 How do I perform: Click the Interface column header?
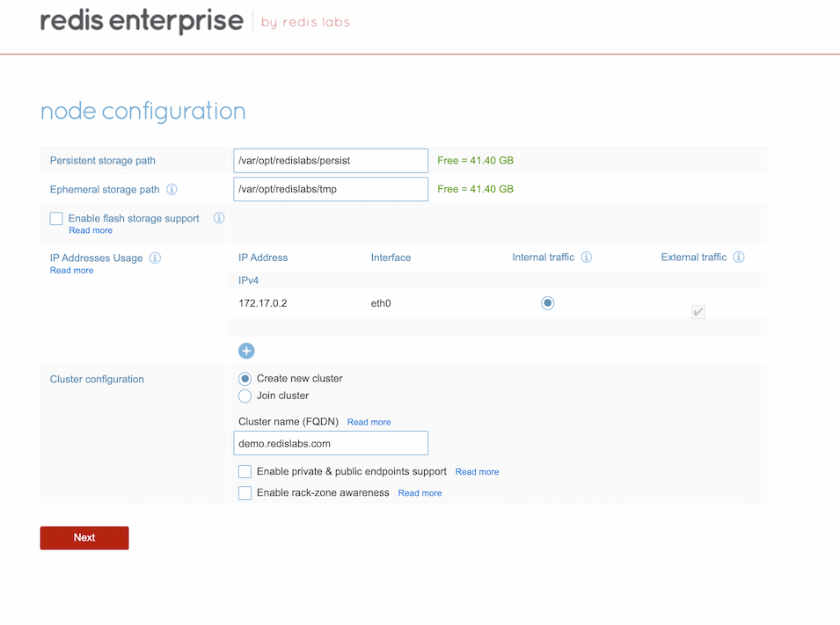(391, 258)
